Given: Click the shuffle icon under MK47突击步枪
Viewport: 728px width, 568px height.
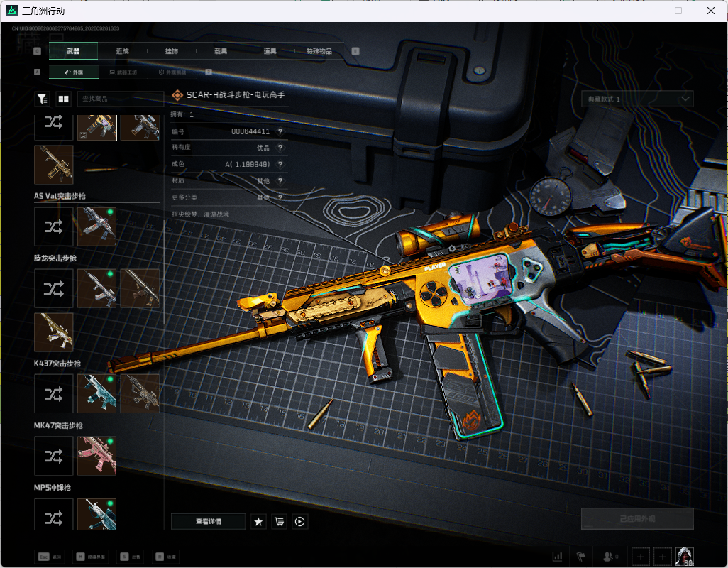Looking at the screenshot, I should click(x=54, y=456).
